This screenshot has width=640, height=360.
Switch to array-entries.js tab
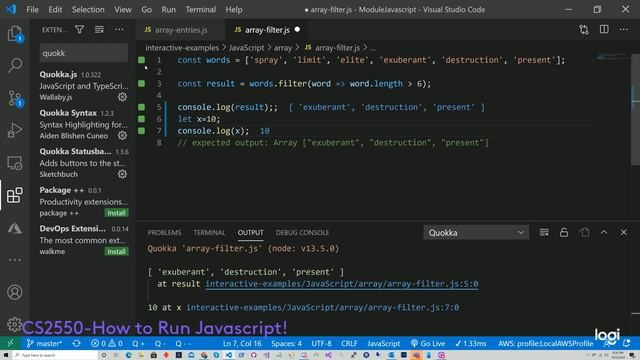181,30
